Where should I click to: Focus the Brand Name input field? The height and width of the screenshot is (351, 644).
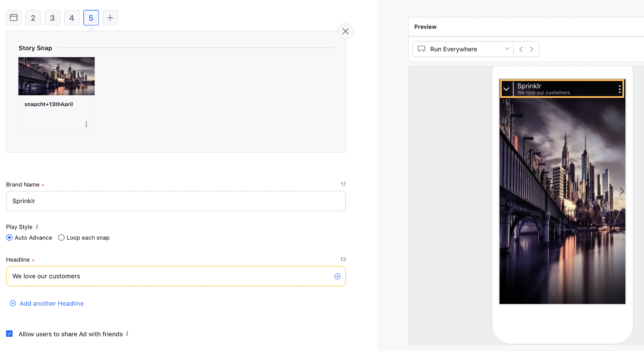click(x=176, y=201)
